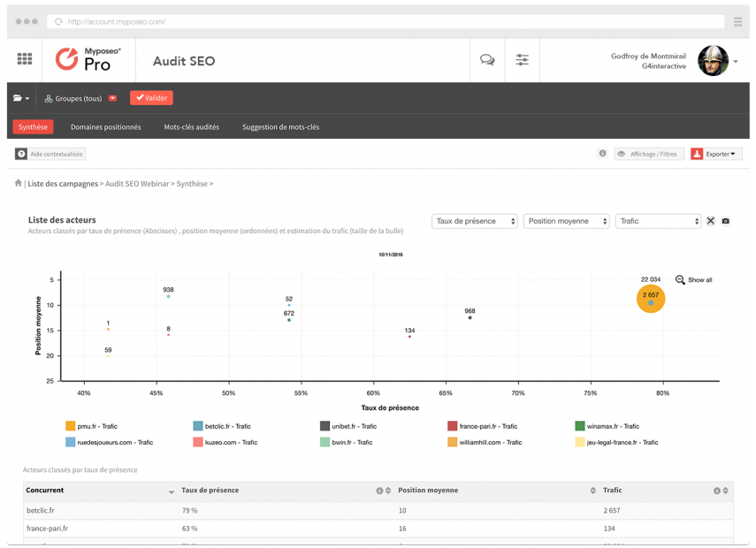
Task: Open the Groupes (tous) red dropdown
Action: [112, 98]
